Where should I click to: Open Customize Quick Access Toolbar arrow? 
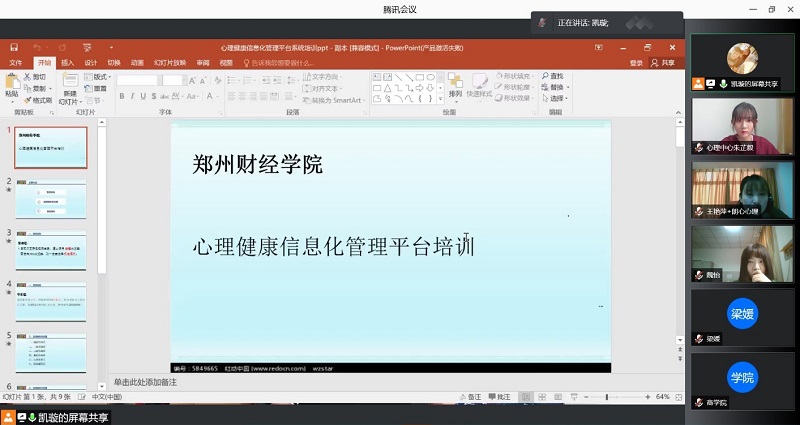(x=111, y=47)
